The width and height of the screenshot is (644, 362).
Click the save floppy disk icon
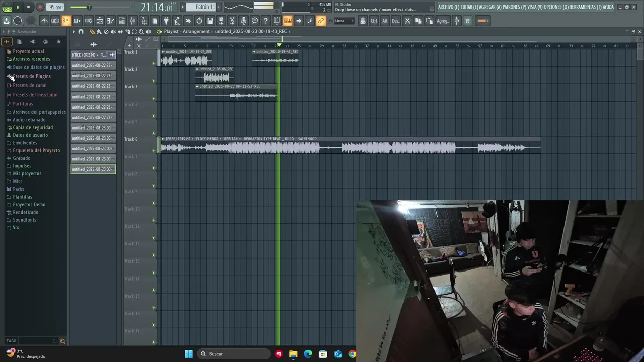(x=210, y=21)
